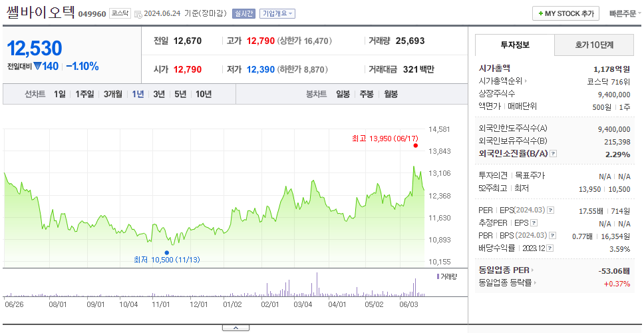Click the MY STOCK 추가 button
This screenshot has height=333, width=644.
tap(566, 13)
